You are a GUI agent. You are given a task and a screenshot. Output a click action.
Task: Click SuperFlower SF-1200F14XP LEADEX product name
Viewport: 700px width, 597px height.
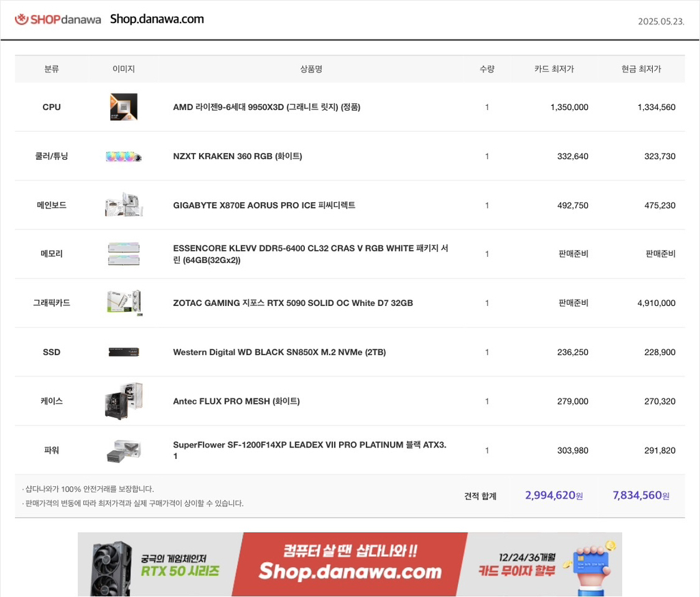point(310,450)
